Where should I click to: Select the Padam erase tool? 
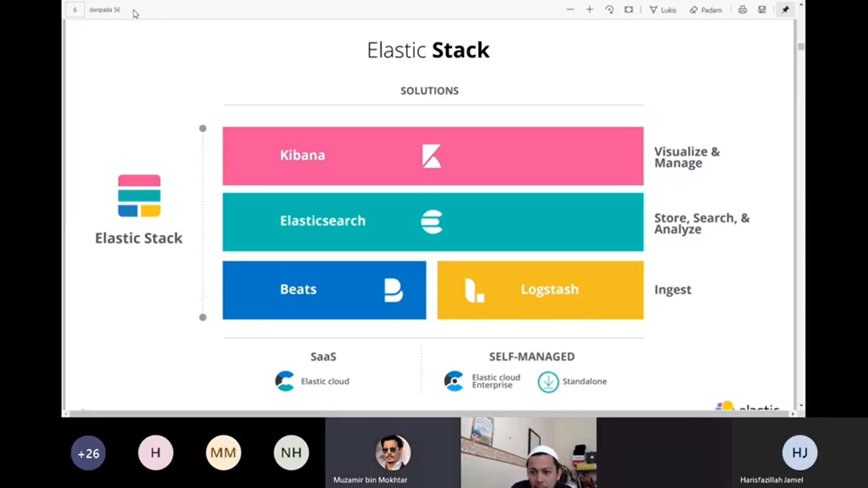705,10
